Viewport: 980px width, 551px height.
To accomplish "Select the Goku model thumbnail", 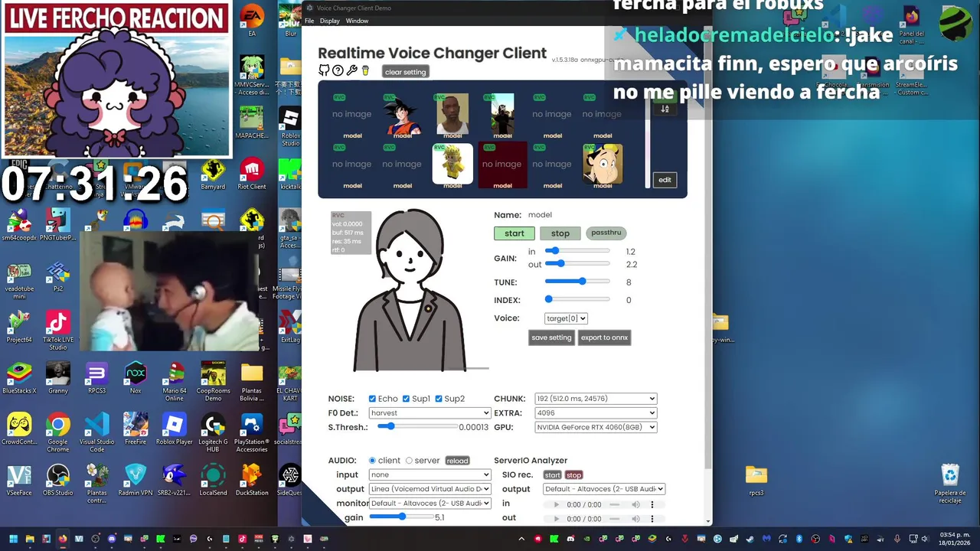I will (403, 115).
